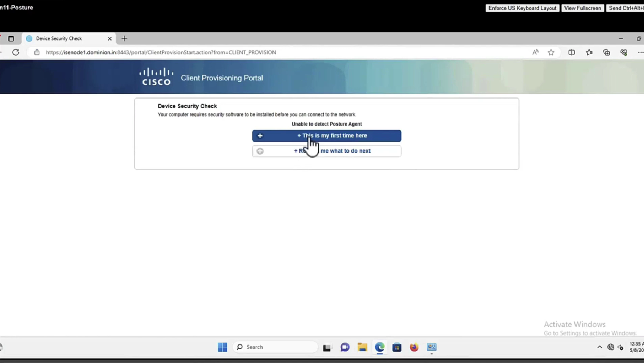Open Firefox from the taskbar
This screenshot has height=363, width=644.
coord(414,347)
